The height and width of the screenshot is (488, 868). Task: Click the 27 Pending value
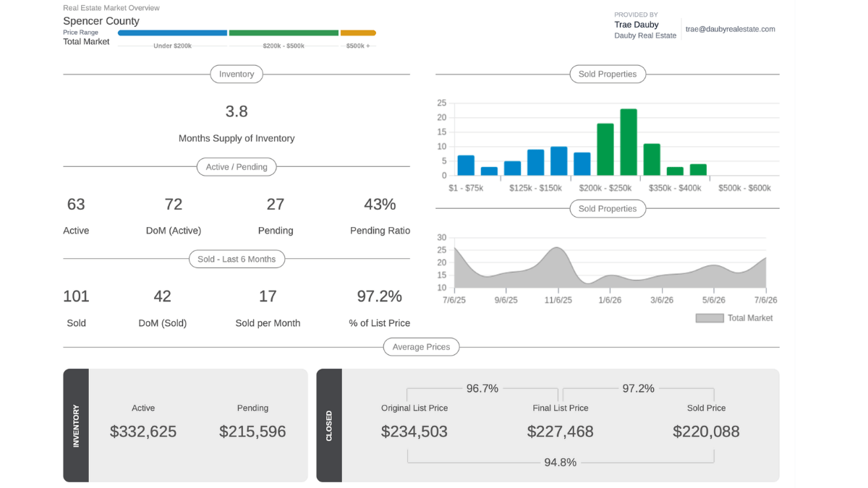click(276, 205)
